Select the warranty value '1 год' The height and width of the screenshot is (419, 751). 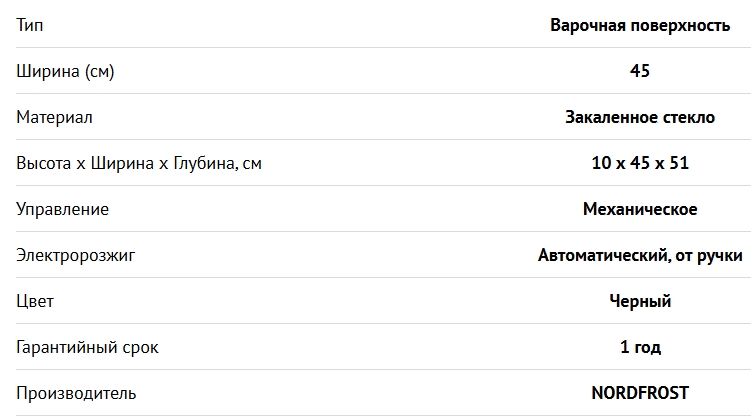(640, 347)
